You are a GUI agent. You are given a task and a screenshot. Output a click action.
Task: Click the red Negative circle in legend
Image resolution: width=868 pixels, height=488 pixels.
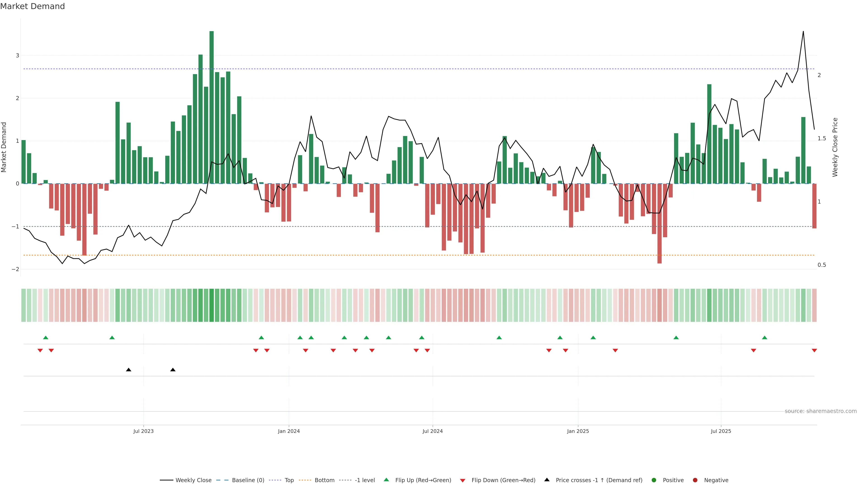[x=695, y=480]
